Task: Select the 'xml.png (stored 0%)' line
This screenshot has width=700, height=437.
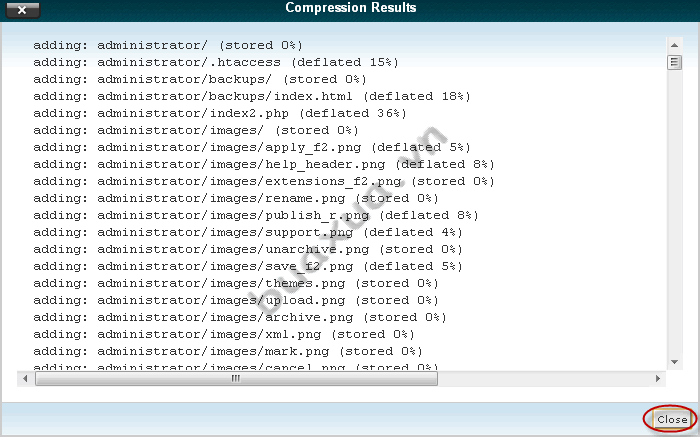Action: pos(224,333)
